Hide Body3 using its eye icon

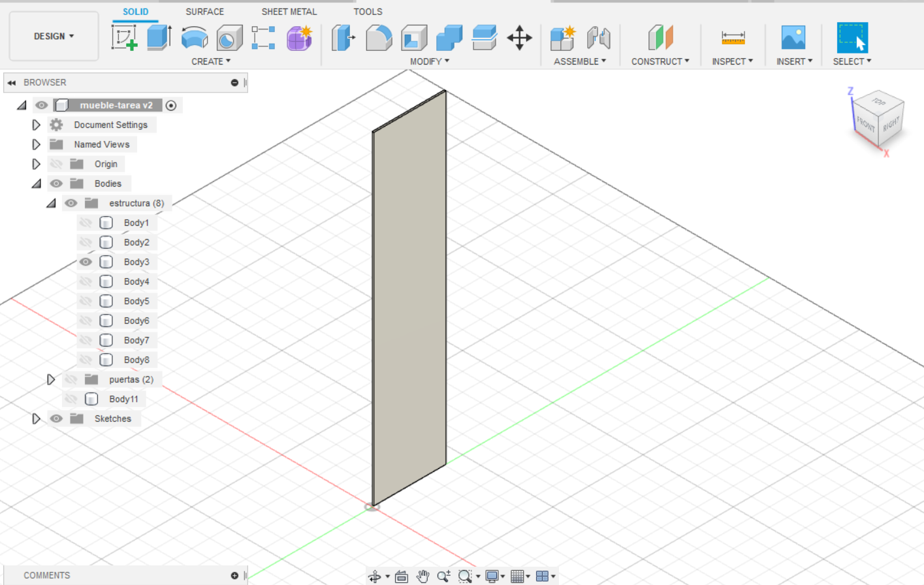point(86,262)
